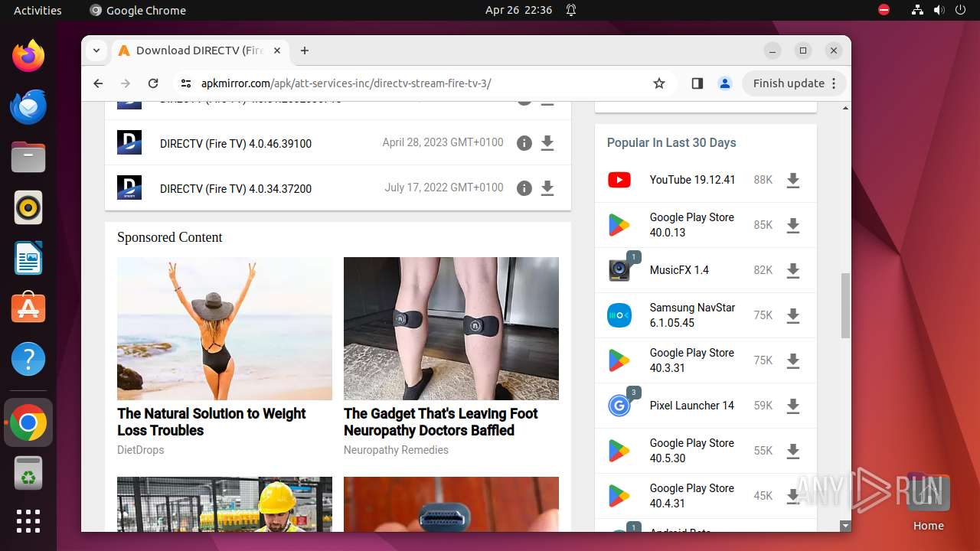Click the DietDrops sponsor label
This screenshot has height=551, width=980.
tap(141, 450)
